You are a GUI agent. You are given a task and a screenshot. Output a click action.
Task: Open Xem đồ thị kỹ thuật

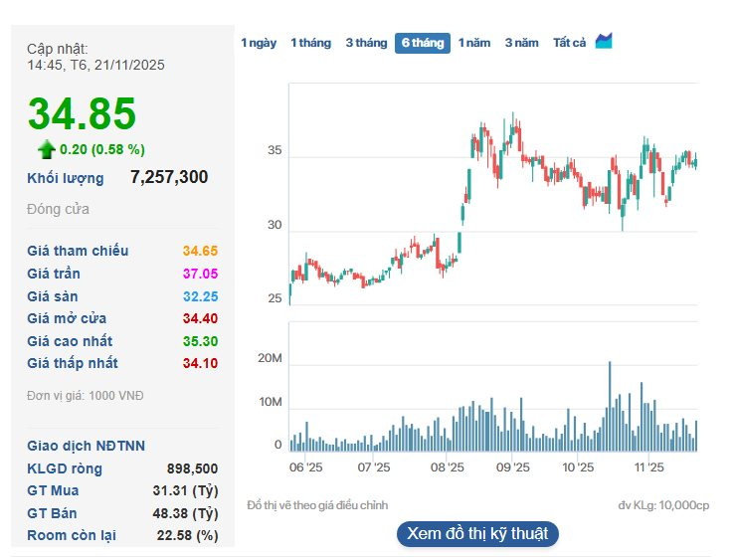477,533
